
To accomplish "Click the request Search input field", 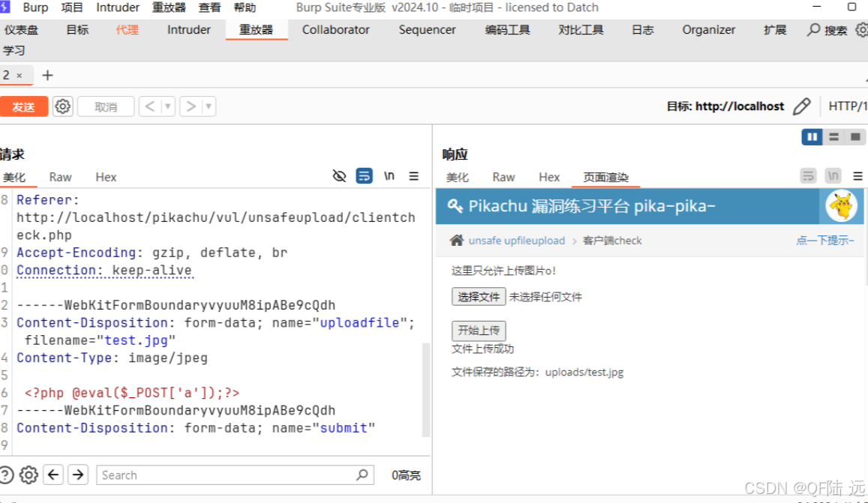I will click(235, 475).
